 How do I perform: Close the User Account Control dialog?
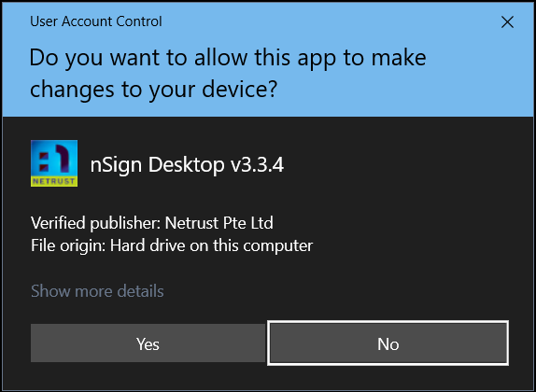507,22
